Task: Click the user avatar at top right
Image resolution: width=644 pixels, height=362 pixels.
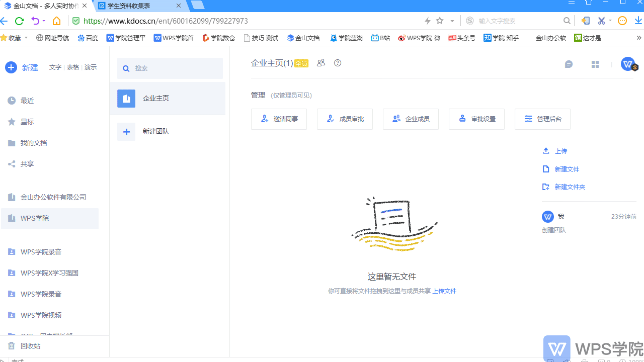Action: click(x=628, y=64)
